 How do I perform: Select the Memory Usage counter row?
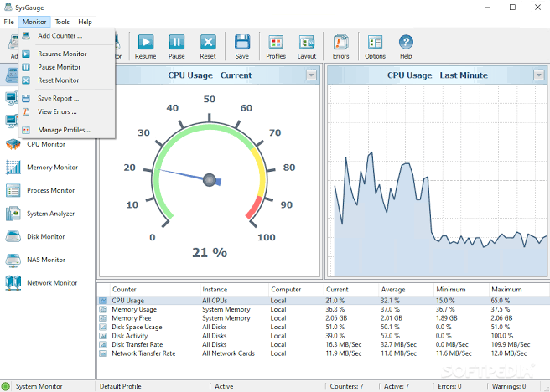pyautogui.click(x=323, y=309)
